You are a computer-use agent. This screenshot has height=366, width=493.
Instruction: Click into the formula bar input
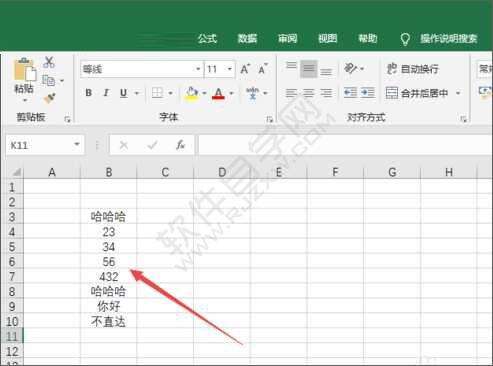(x=345, y=145)
